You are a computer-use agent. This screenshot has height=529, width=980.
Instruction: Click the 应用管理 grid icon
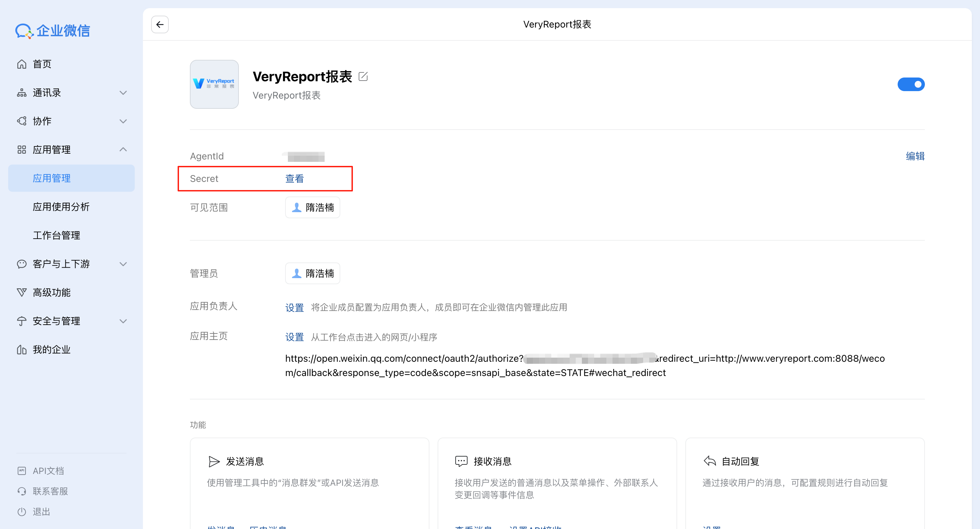[x=22, y=150]
